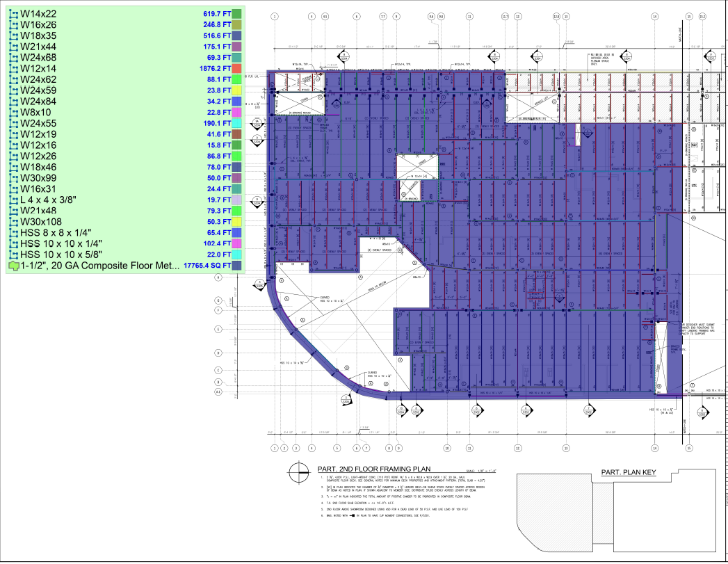Pick the magenta swatch for W8x10

(236, 112)
